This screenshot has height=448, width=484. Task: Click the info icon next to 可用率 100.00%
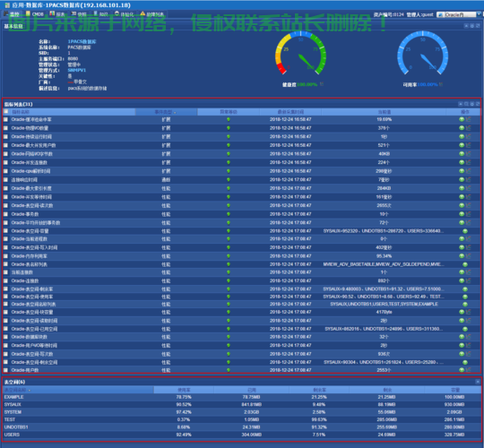[x=441, y=84]
